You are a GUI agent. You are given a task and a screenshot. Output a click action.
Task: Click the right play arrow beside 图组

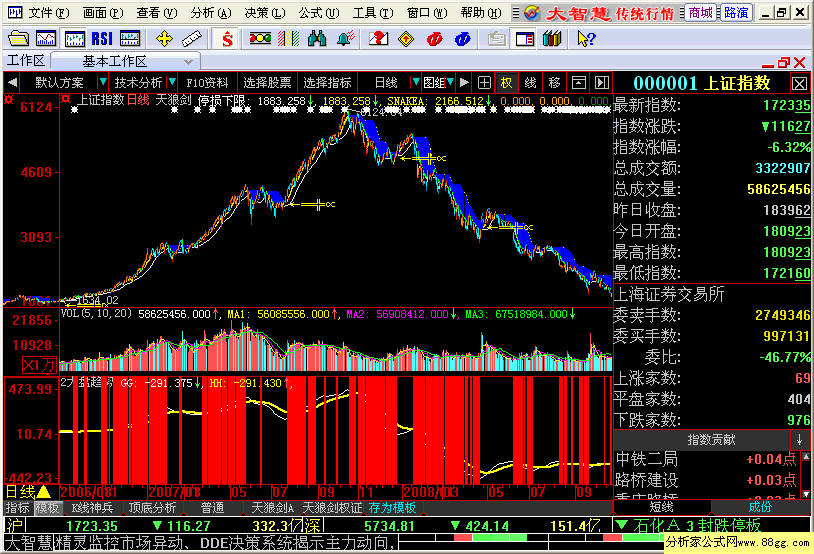pyautogui.click(x=464, y=83)
